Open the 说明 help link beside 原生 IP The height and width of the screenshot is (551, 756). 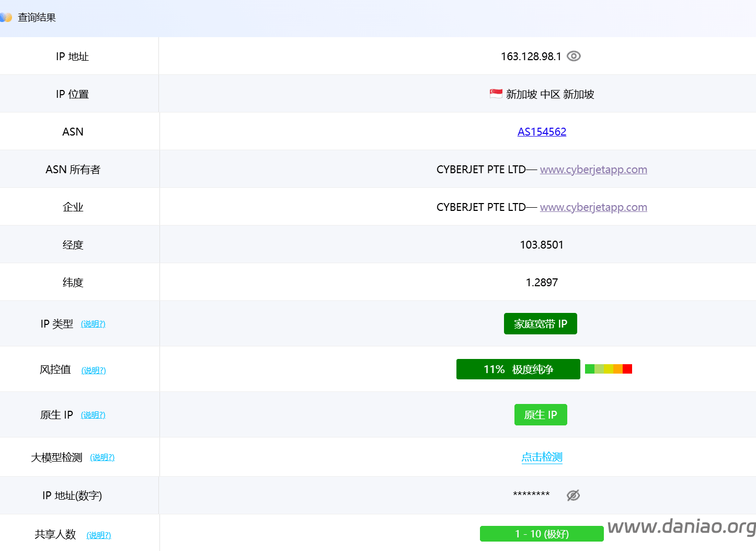pyautogui.click(x=93, y=415)
